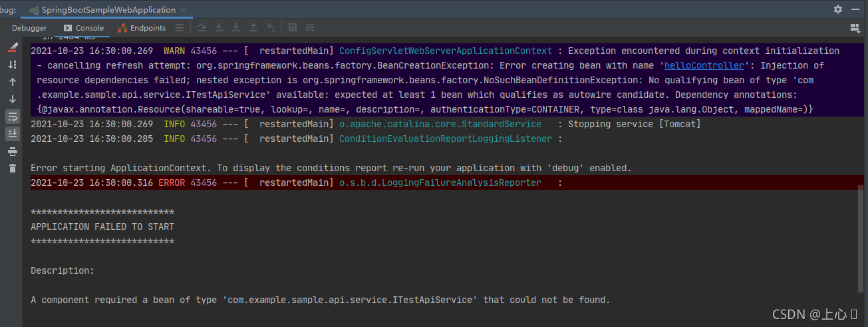Screen dimensions: 868x327
Task: Print the console output
Action: (x=13, y=151)
